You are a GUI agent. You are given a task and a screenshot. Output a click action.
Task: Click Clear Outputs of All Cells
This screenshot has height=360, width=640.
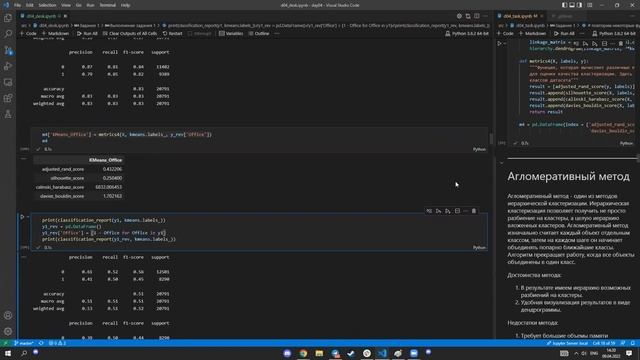tap(130, 33)
